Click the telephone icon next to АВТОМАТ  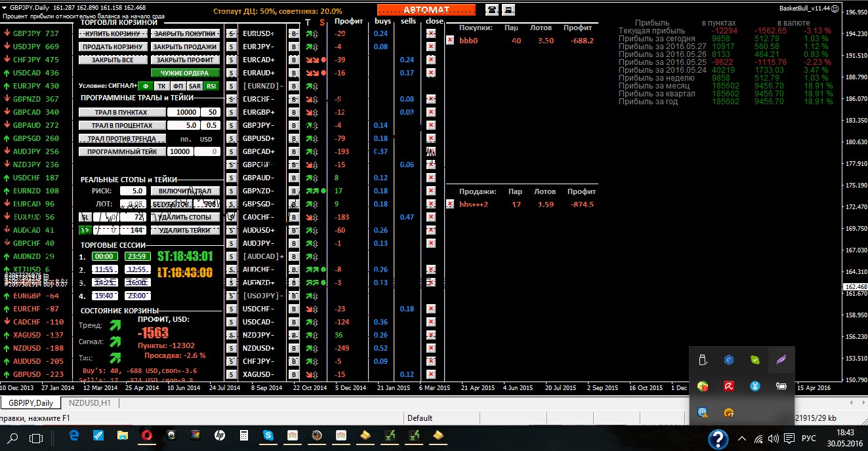tap(491, 10)
